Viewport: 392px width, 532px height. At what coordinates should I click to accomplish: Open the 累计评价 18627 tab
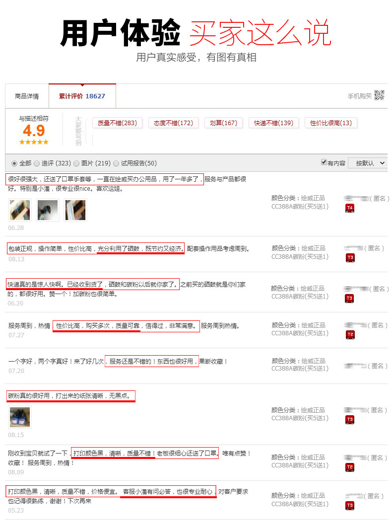point(82,96)
